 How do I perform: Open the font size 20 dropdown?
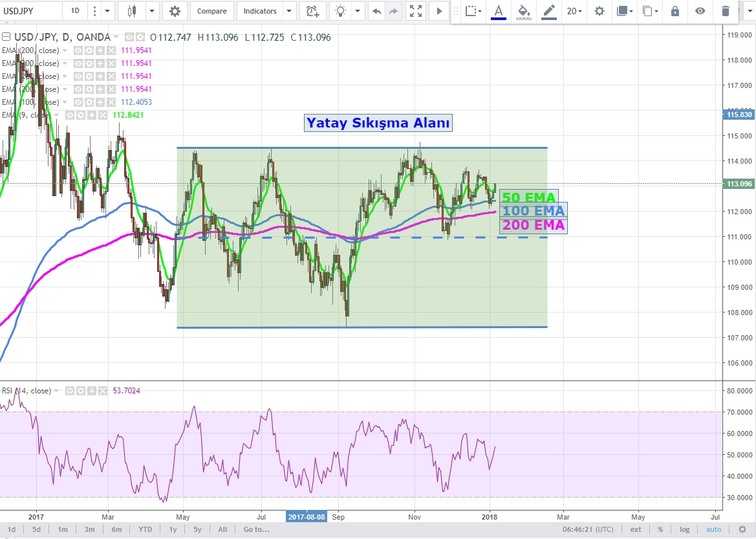click(x=574, y=11)
